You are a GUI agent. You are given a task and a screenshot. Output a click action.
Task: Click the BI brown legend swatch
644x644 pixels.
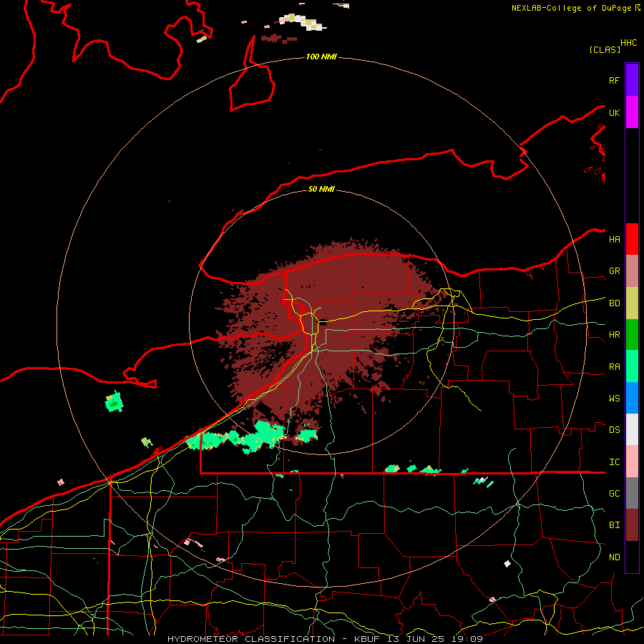632,525
